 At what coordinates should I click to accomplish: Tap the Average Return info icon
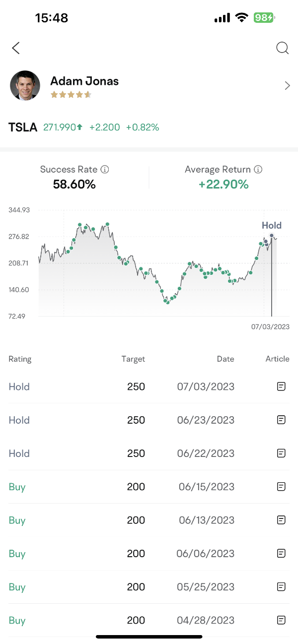pyautogui.click(x=258, y=170)
